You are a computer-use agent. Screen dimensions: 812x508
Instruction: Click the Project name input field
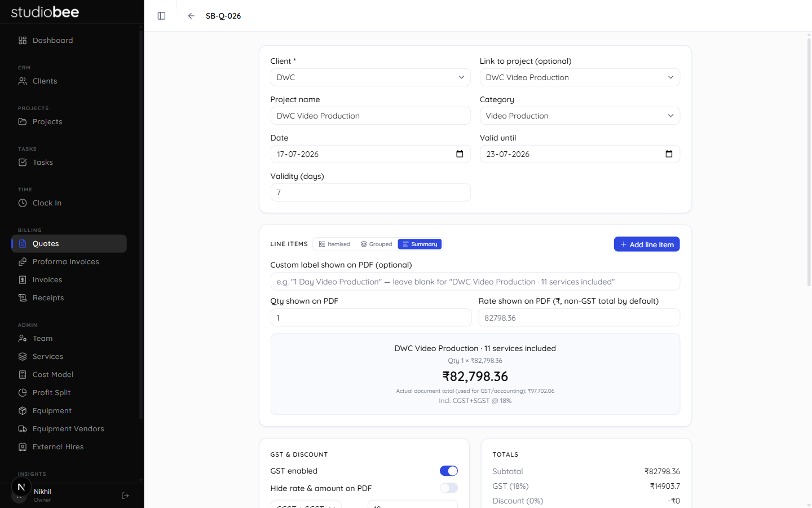370,116
